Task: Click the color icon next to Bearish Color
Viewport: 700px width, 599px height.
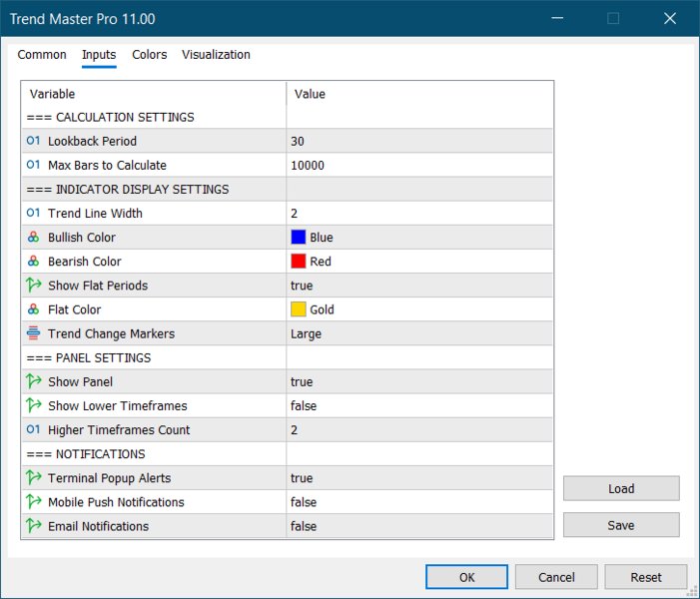Action: tap(34, 262)
